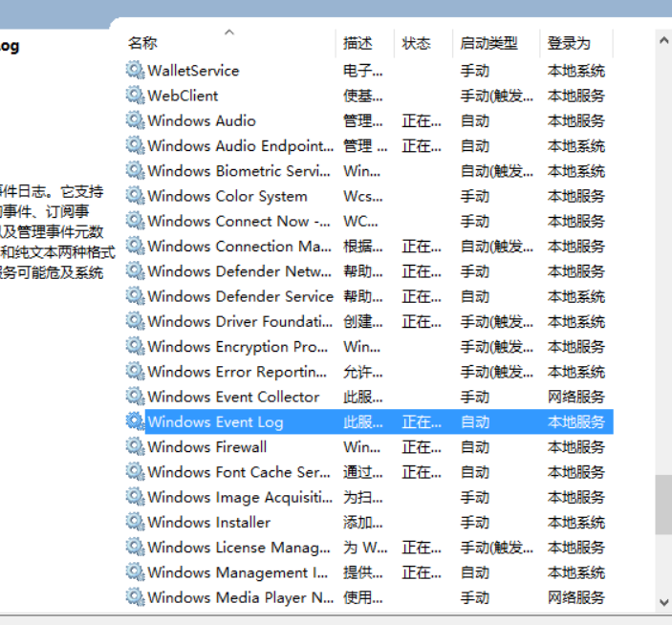Viewport: 672px width, 625px height.
Task: Sort services by the 启动类型 column header
Action: 489,43
